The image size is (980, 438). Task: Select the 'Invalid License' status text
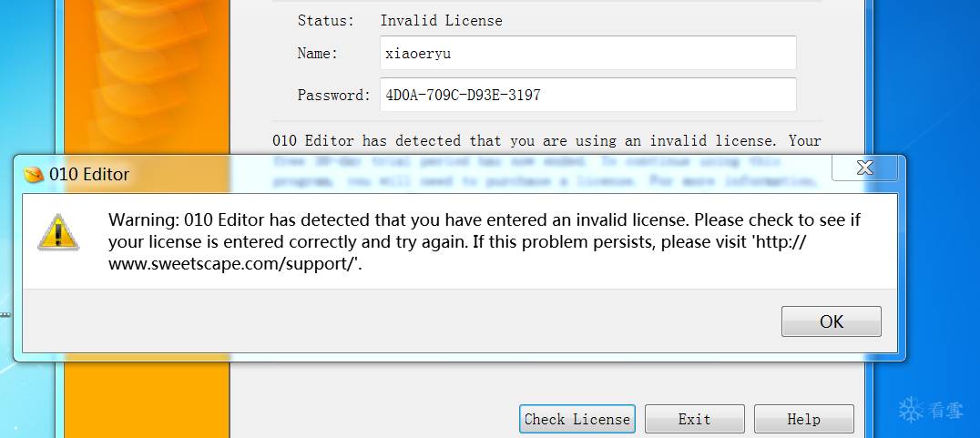tap(441, 20)
